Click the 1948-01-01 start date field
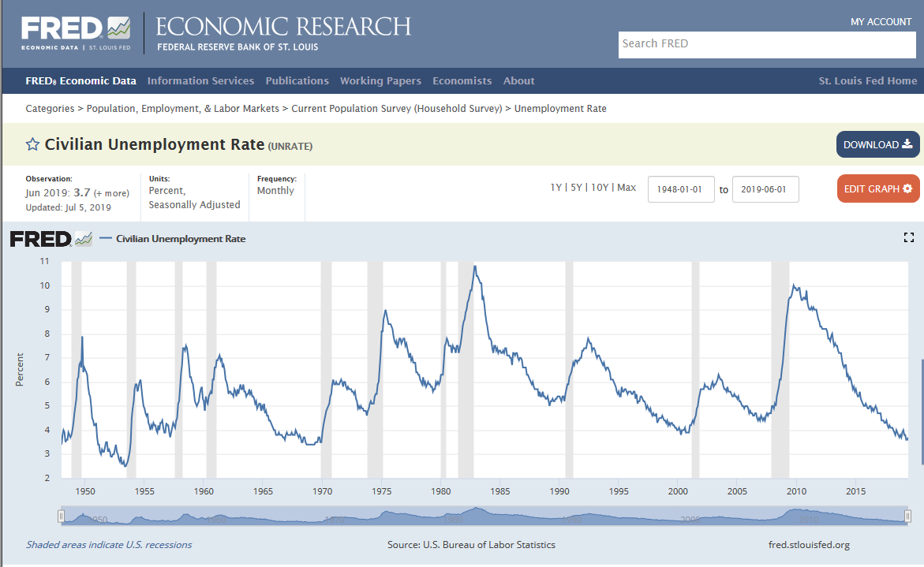The height and width of the screenshot is (567, 924). point(681,188)
